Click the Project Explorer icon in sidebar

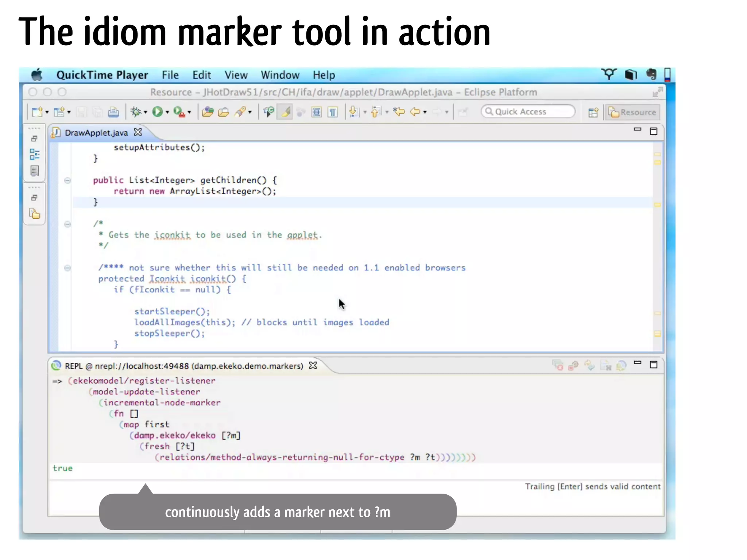tap(35, 214)
